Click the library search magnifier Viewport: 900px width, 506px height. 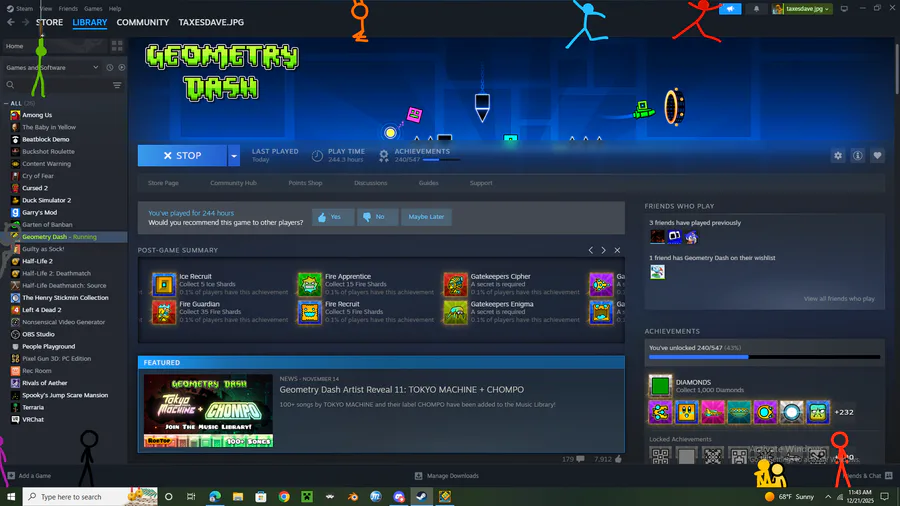(x=10, y=85)
